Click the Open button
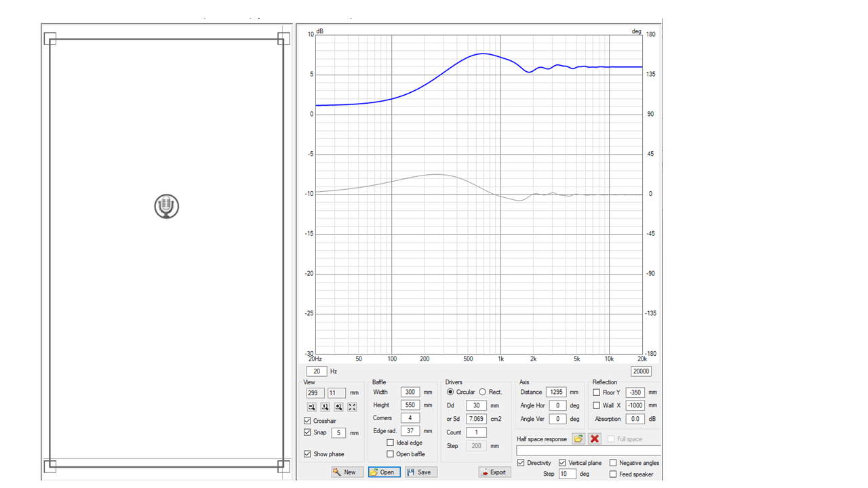 (x=384, y=472)
